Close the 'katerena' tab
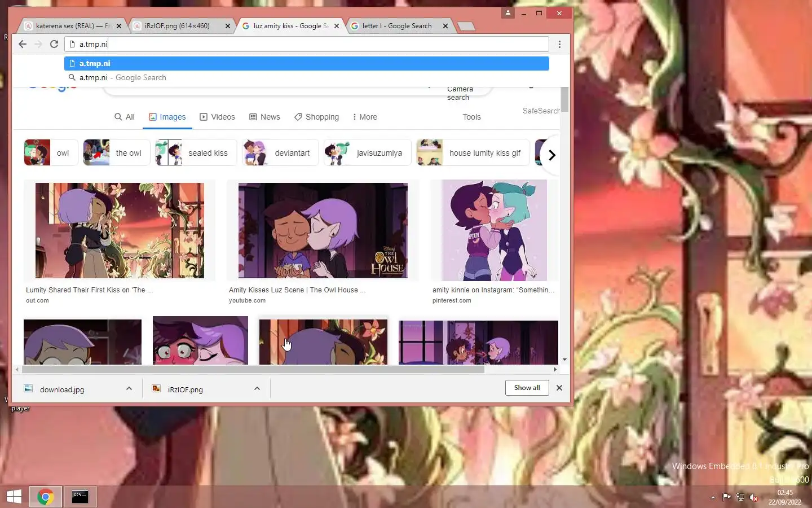The image size is (812, 508). point(119,26)
